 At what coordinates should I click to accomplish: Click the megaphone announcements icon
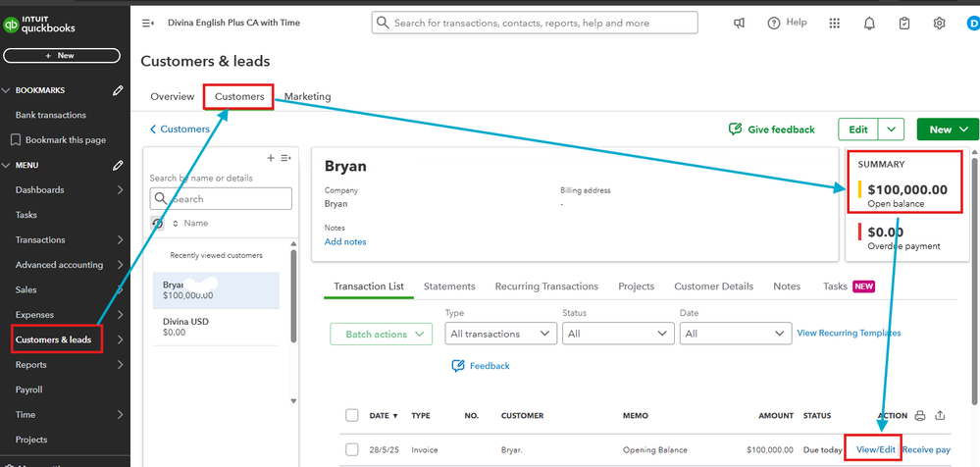click(740, 23)
